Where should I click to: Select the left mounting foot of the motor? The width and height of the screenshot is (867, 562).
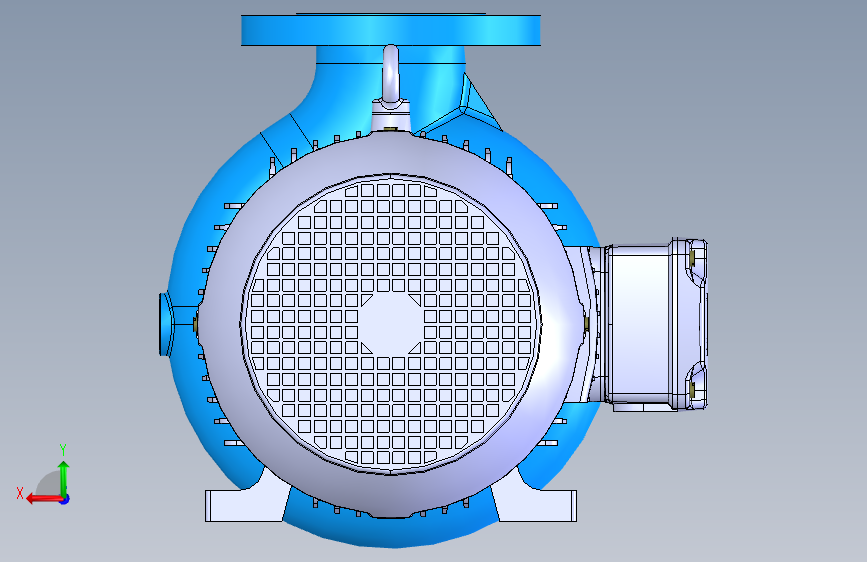(x=246, y=504)
